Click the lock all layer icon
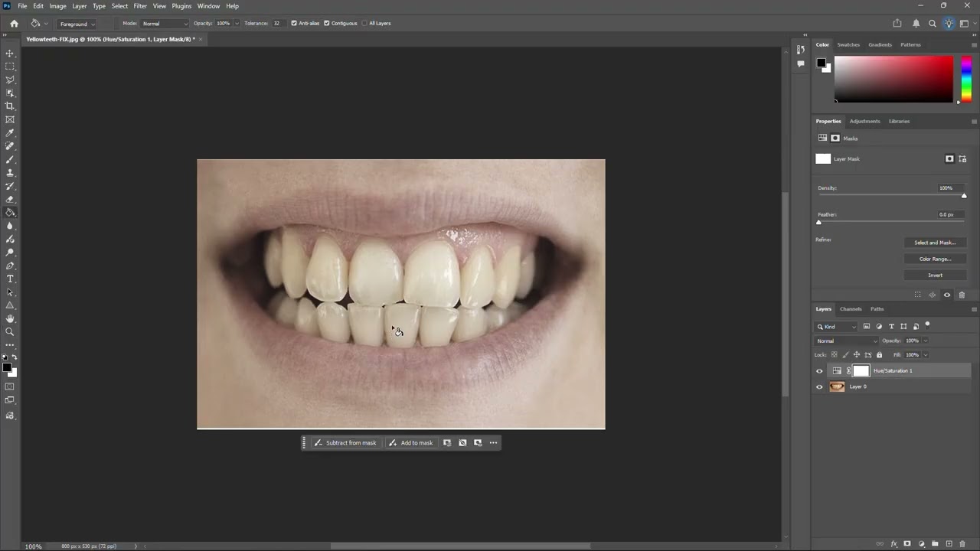 tap(879, 354)
